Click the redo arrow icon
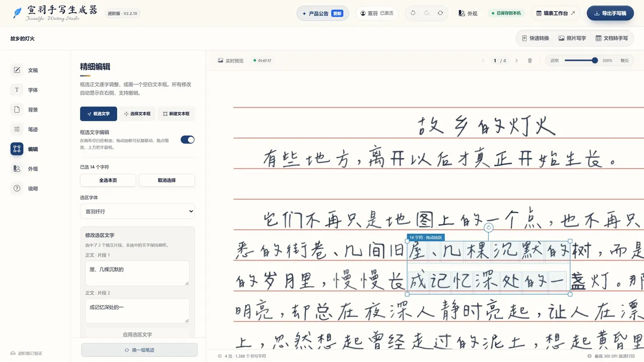This screenshot has height=362, width=644. tap(427, 13)
